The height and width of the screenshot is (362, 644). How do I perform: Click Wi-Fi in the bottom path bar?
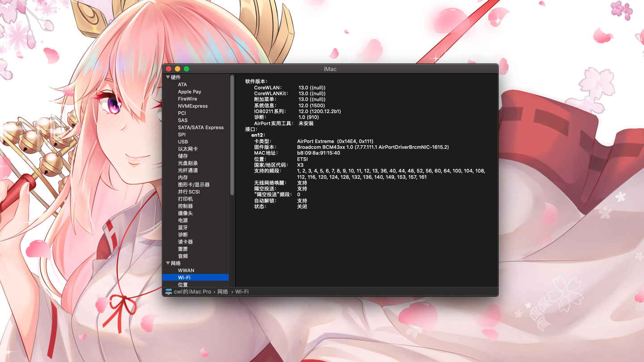pyautogui.click(x=242, y=291)
